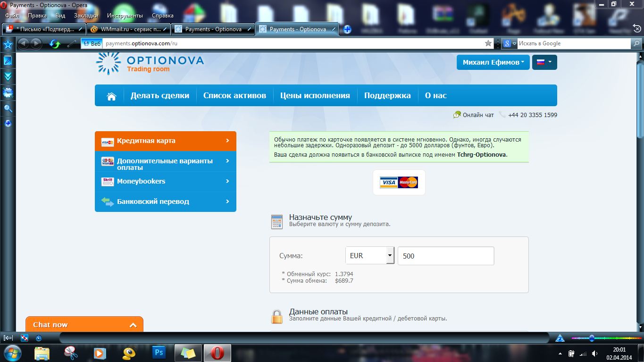The width and height of the screenshot is (644, 362).
Task: Open the Справка menu
Action: click(162, 16)
